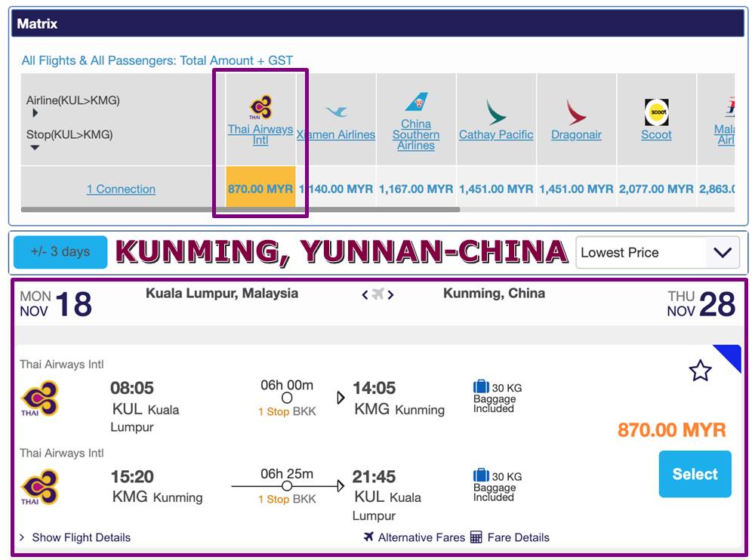Click the blue Select button
Image resolution: width=755 pixels, height=560 pixels.
pyautogui.click(x=695, y=474)
